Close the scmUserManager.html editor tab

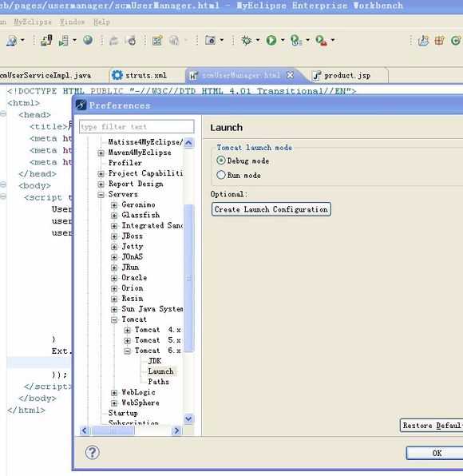tap(290, 75)
